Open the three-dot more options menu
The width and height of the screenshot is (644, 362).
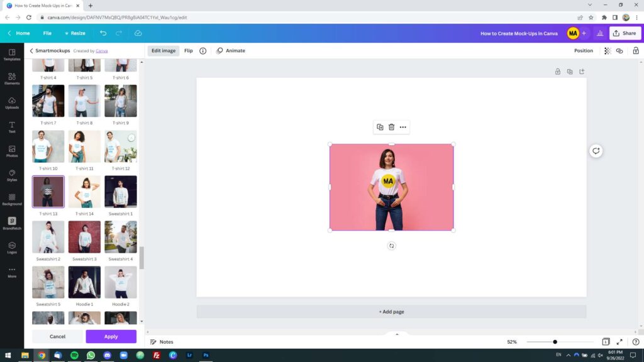tap(403, 127)
